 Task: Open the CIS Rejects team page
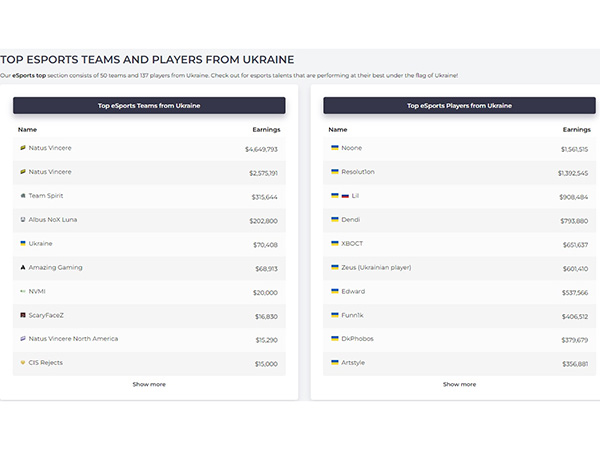click(x=46, y=362)
